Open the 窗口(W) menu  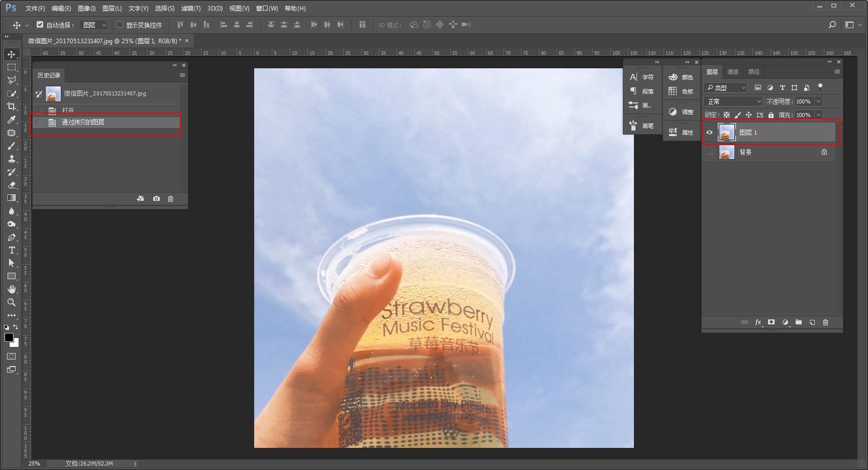click(x=267, y=9)
